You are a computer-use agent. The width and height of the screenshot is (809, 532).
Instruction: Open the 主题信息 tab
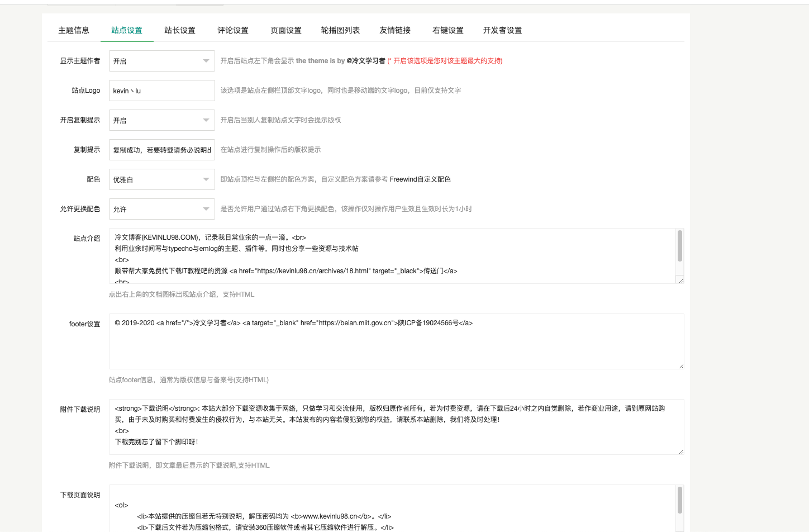coord(74,30)
